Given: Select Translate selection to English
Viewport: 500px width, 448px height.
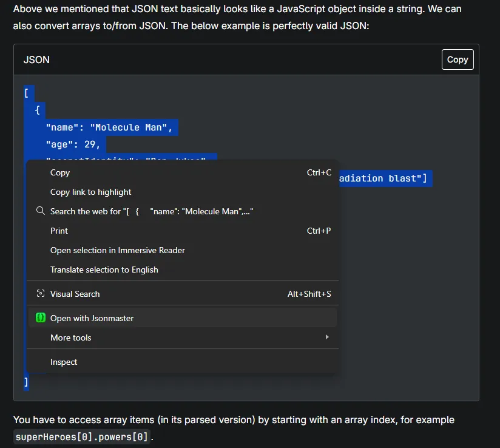Looking at the screenshot, I should tap(104, 270).
